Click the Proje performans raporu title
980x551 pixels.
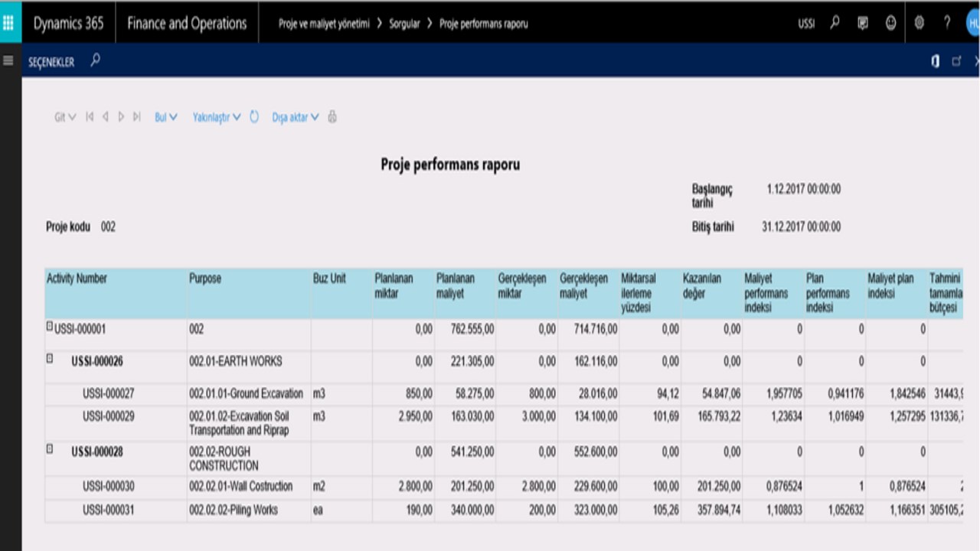tap(450, 165)
